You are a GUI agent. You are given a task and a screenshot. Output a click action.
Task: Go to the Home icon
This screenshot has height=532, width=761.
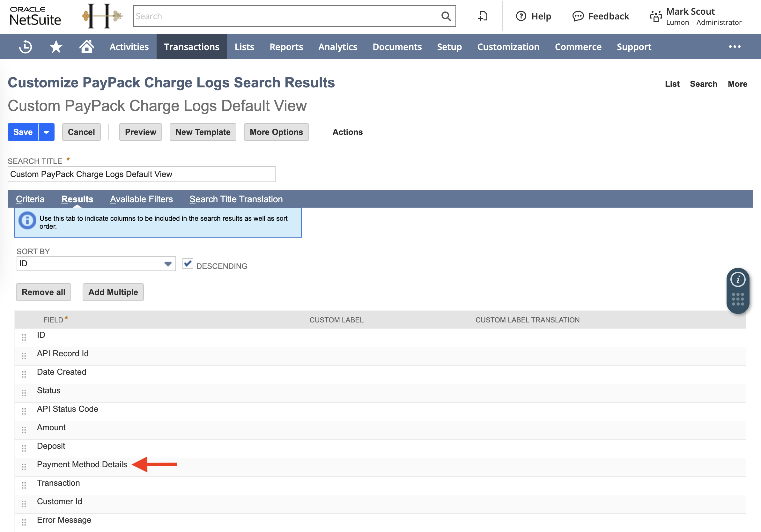(x=86, y=46)
